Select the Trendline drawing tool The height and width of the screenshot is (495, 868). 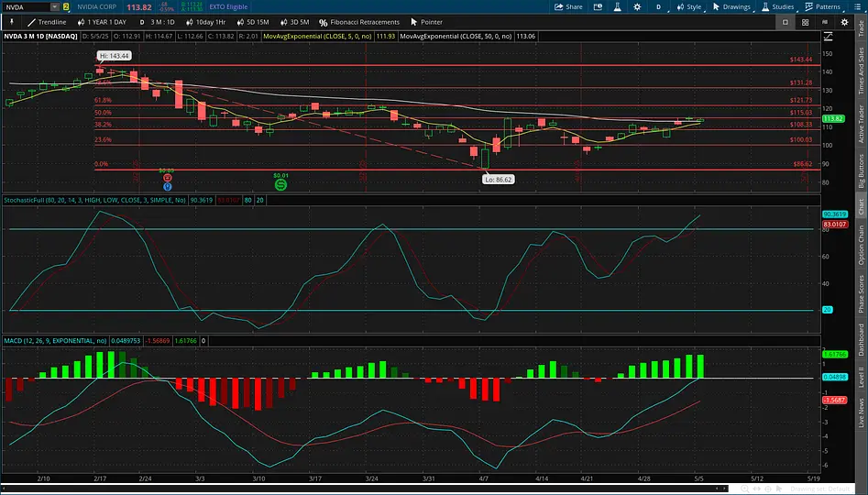click(x=48, y=21)
